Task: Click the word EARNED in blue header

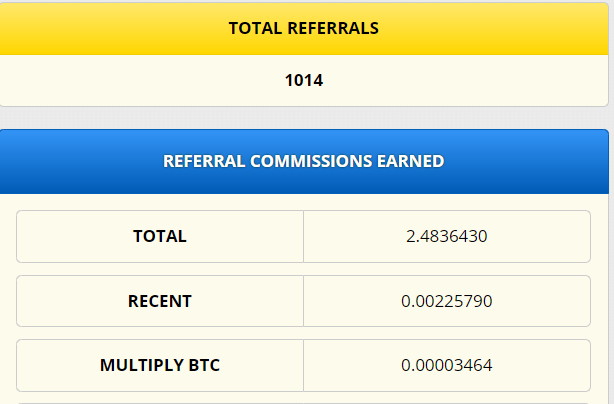Action: pyautogui.click(x=410, y=161)
